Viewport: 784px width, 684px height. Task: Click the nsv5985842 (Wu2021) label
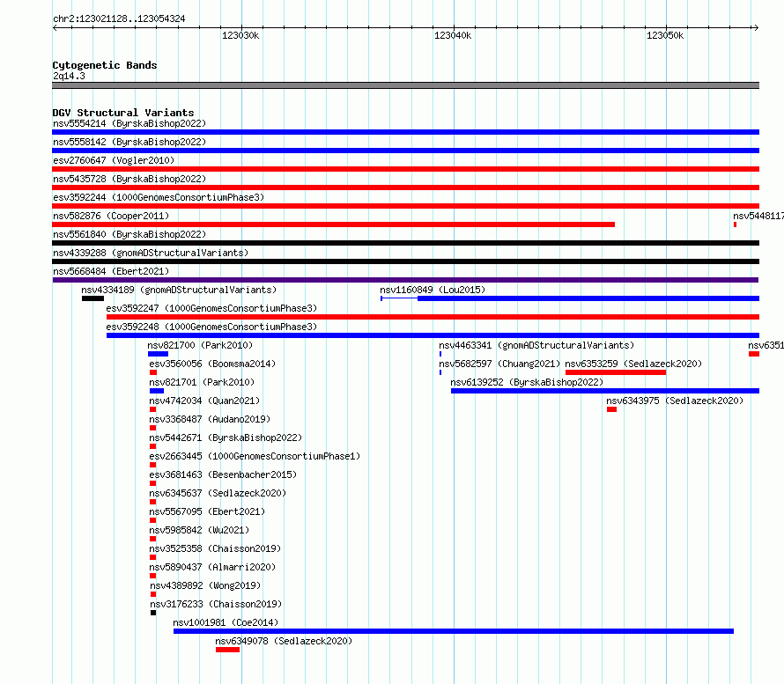coord(199,530)
